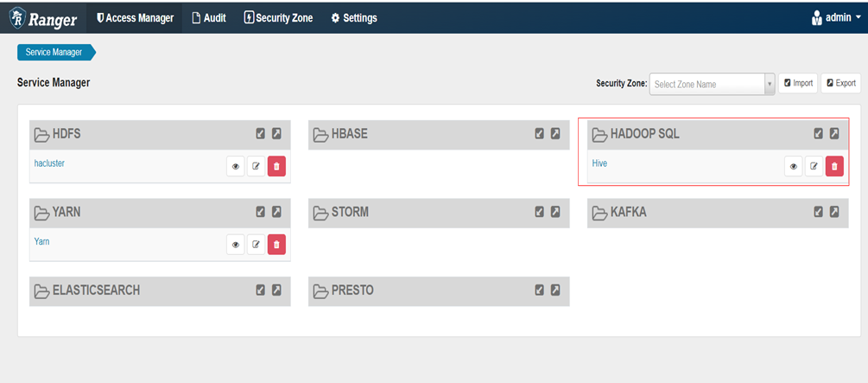This screenshot has height=383, width=868.
Task: View the hacluster service details
Action: click(235, 167)
